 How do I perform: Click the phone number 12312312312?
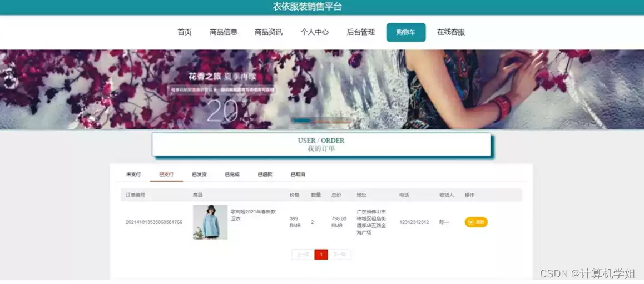[x=414, y=222]
